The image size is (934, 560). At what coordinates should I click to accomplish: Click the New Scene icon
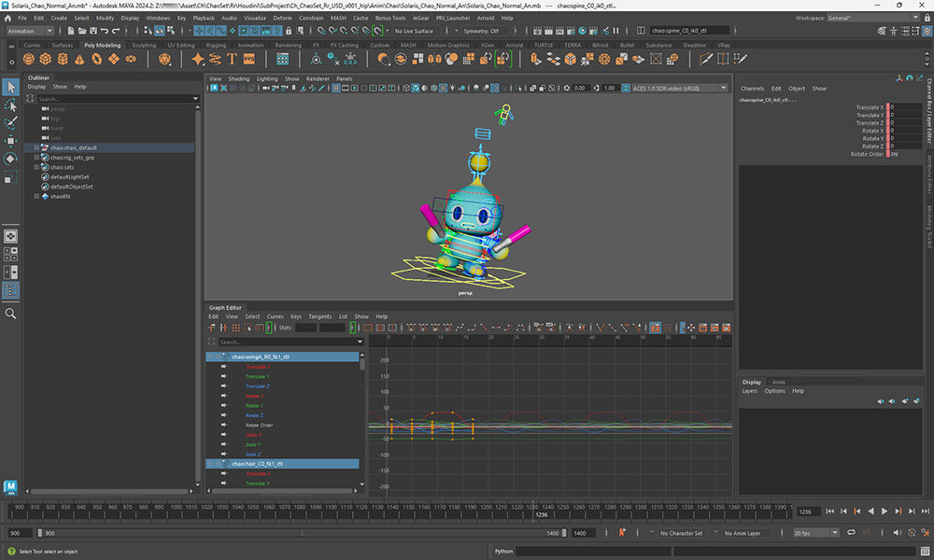tap(71, 31)
